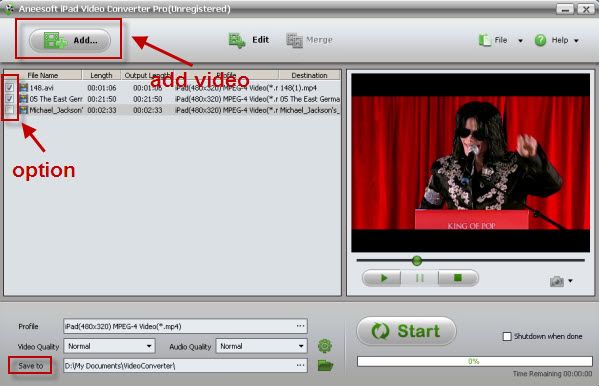This screenshot has width=599, height=386.
Task: Click the Merge videos icon
Action: point(294,40)
